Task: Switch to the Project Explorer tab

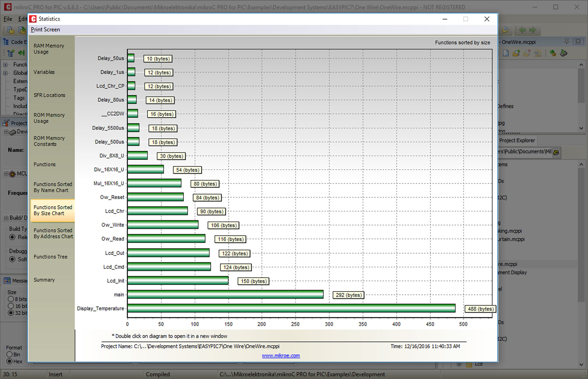Action: (517, 140)
